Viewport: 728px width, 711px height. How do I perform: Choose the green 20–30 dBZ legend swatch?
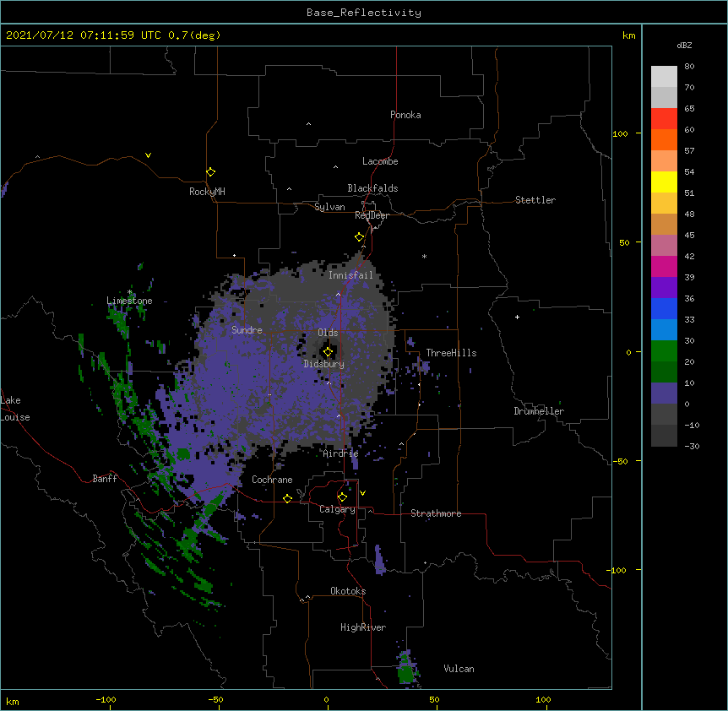coord(664,351)
